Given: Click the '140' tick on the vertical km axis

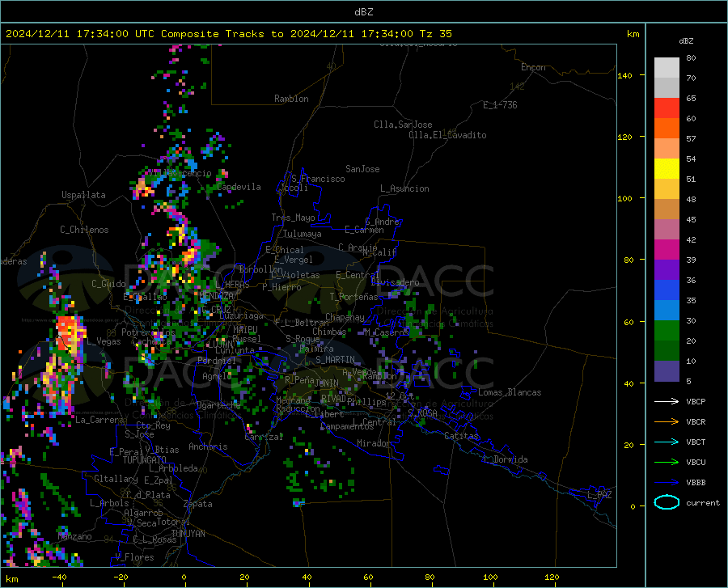Looking at the screenshot, I should click(x=624, y=75).
